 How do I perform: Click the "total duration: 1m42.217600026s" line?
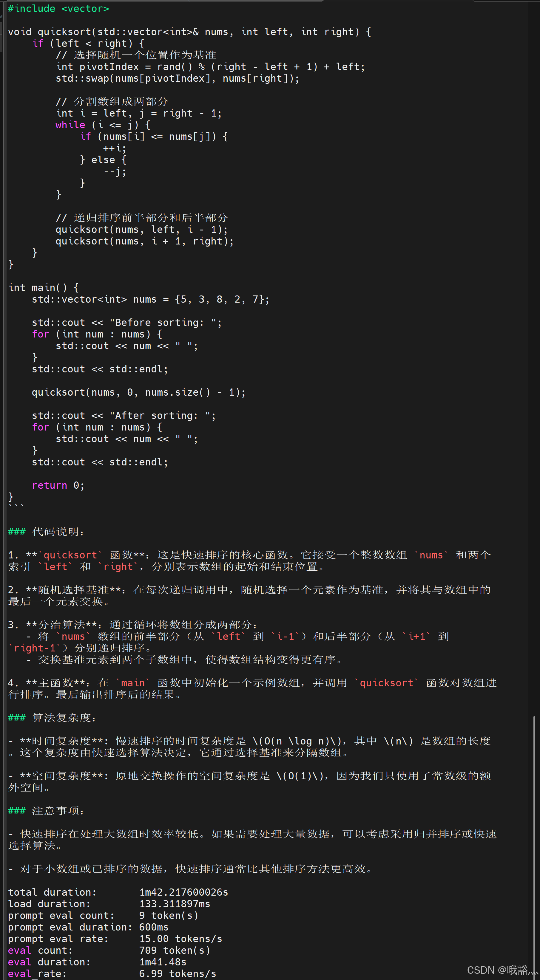[118, 892]
